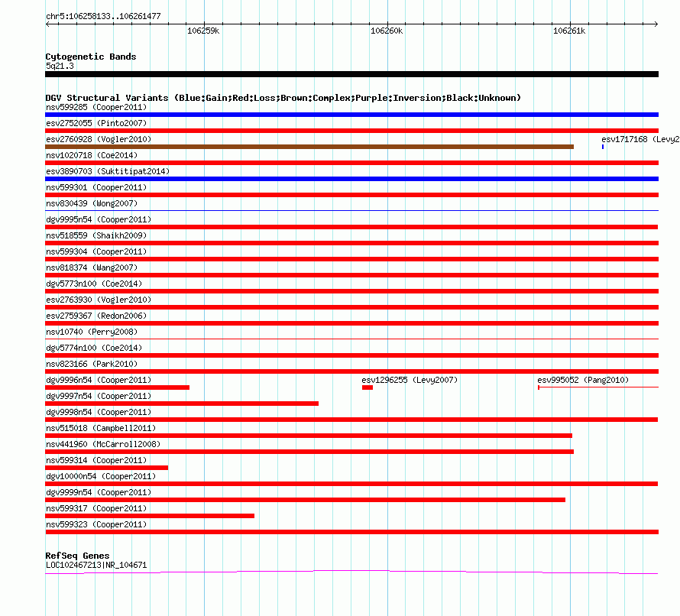
Task: Click the nsv830439 (Wong2007) label
Action: tap(92, 203)
